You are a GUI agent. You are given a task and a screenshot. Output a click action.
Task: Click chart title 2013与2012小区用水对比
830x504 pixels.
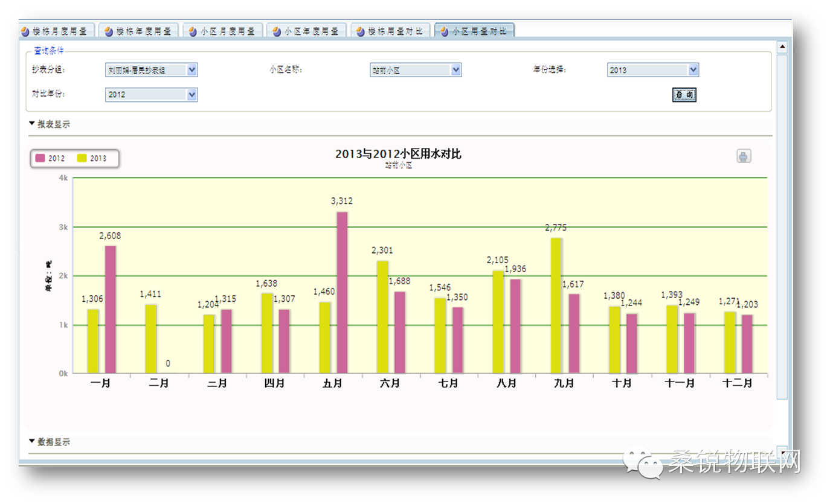[x=398, y=154]
